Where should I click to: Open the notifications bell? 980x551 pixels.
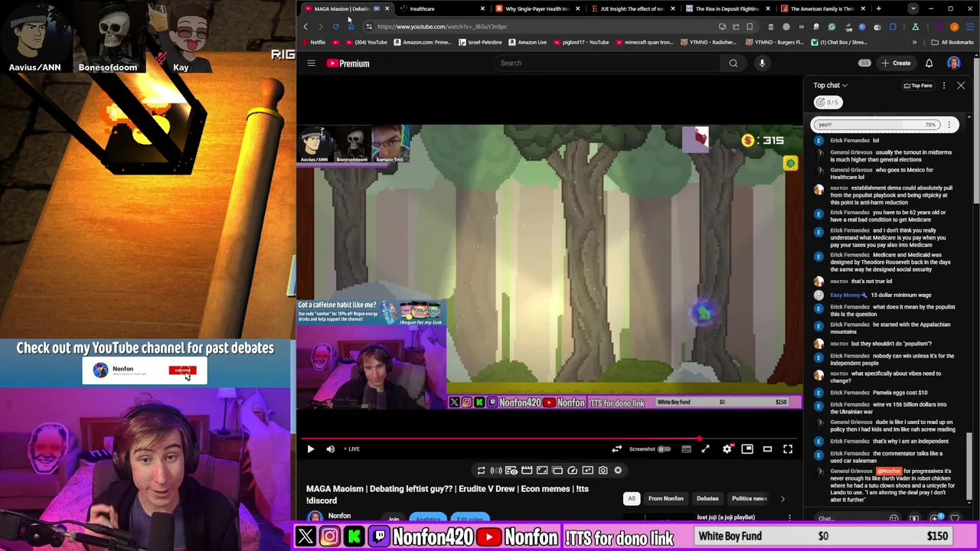(x=929, y=64)
